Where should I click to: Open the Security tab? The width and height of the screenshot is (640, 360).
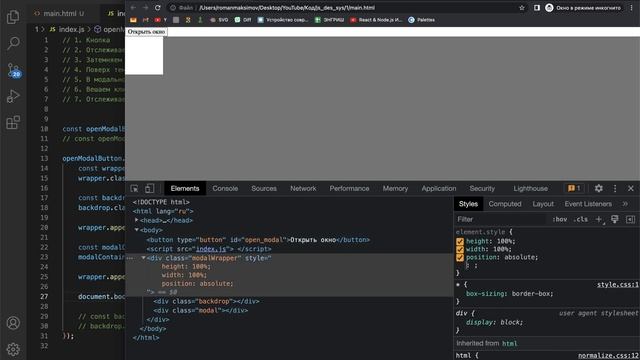click(482, 188)
